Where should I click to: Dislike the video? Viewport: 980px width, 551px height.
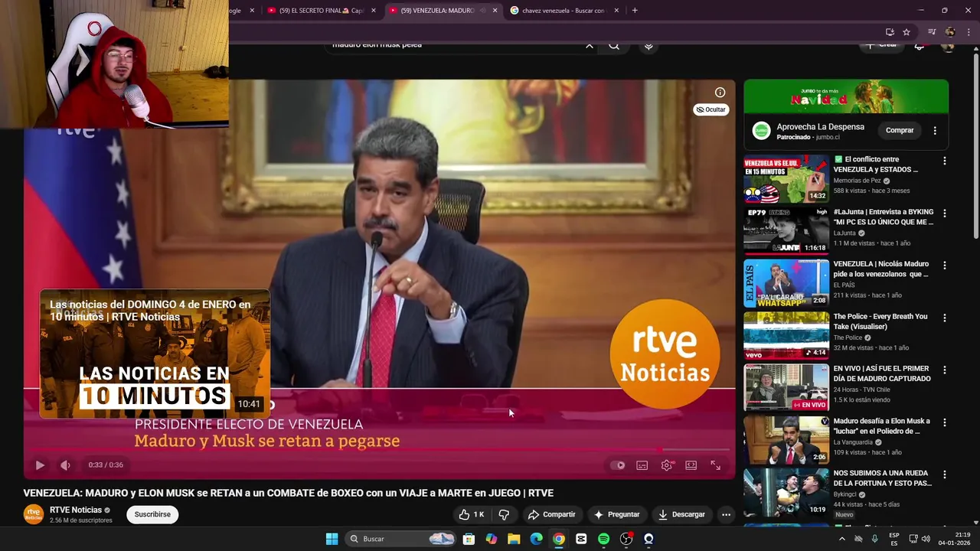pyautogui.click(x=504, y=514)
